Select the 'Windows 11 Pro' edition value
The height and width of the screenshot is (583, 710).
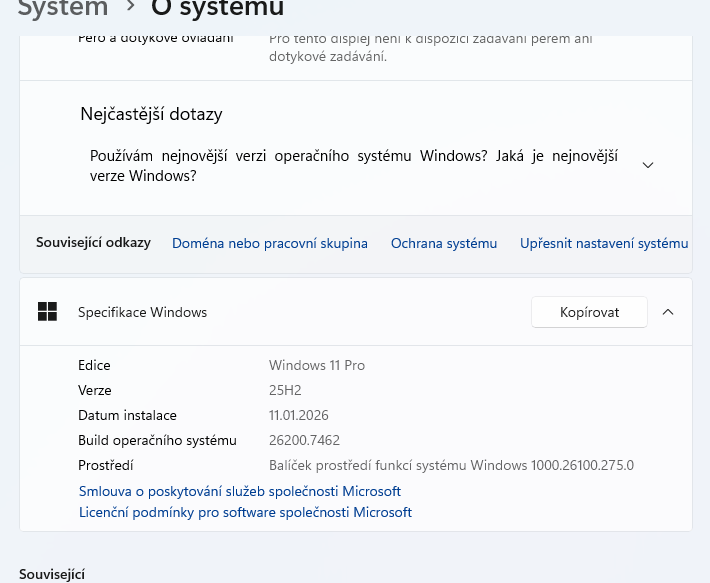[317, 365]
